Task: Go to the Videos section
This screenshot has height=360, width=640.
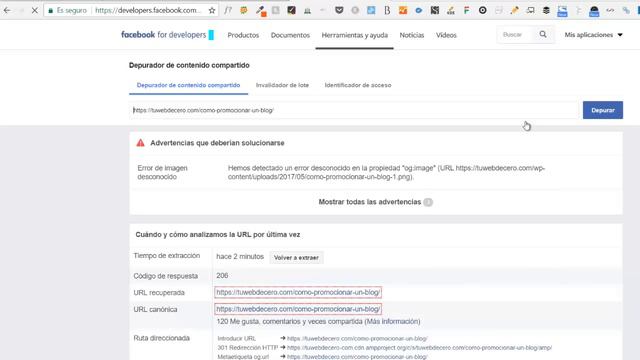Action: tap(446, 35)
